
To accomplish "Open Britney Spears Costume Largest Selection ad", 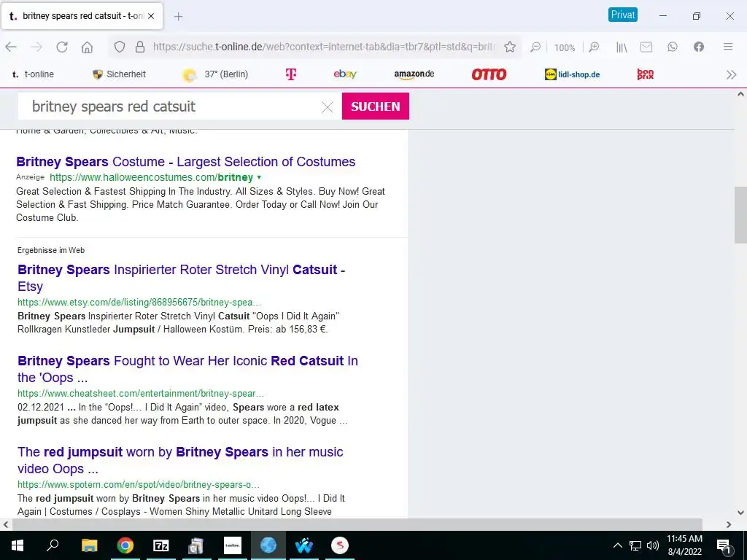I will pos(186,161).
